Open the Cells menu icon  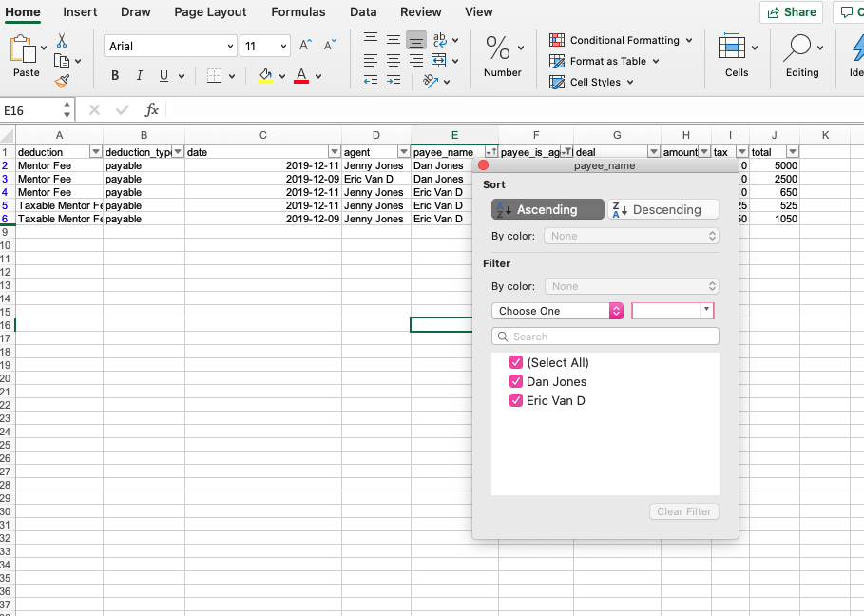pos(732,47)
